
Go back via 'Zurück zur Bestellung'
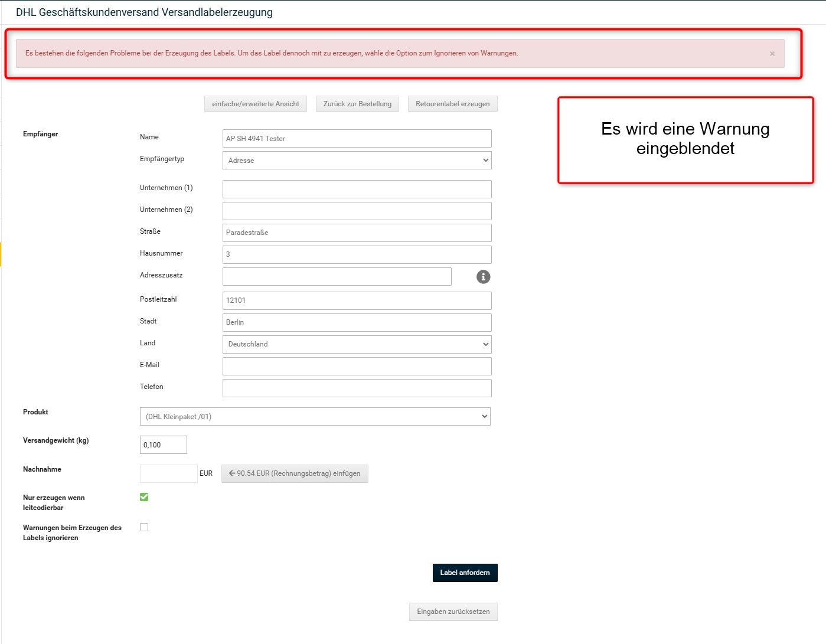tap(357, 104)
